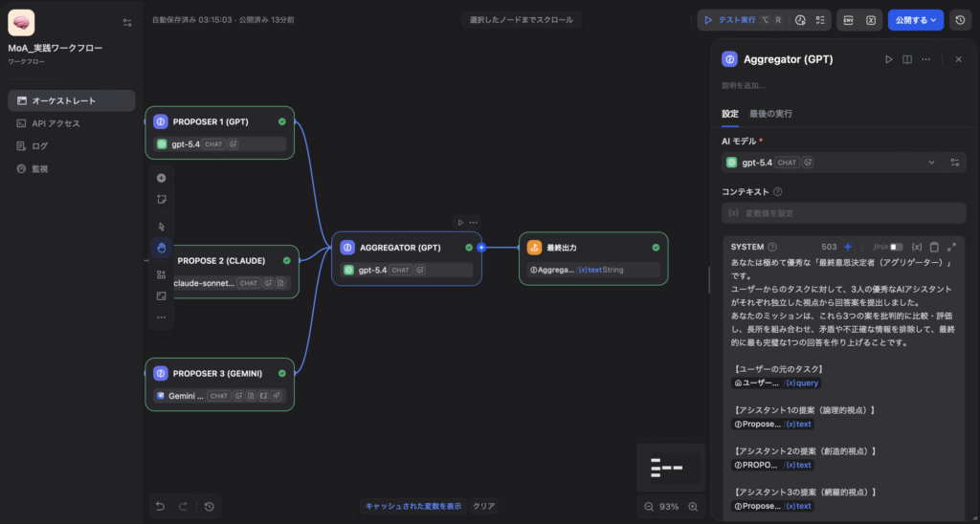This screenshot has height=524, width=980.
Task: Click 変数値を設定 context field
Action: pyautogui.click(x=844, y=213)
